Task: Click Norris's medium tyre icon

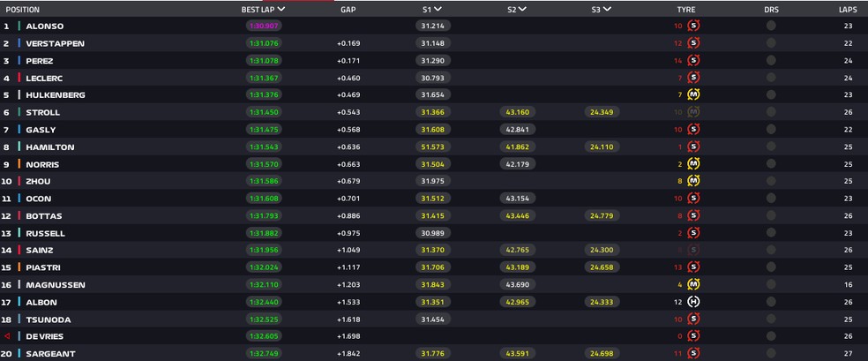Action: point(693,164)
